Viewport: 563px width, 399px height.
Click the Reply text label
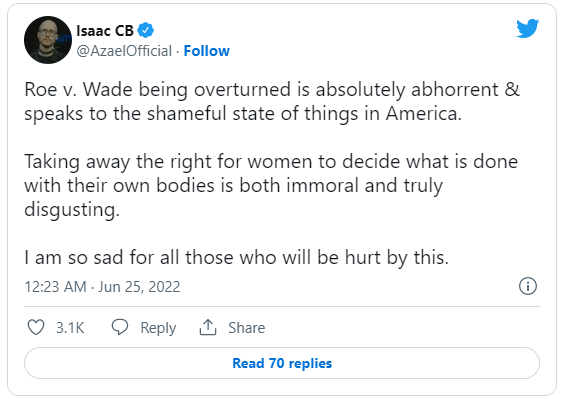pos(158,328)
